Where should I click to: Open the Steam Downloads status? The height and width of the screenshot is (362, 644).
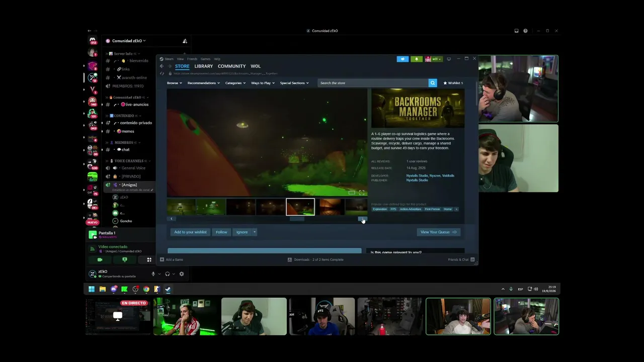pos(315,259)
